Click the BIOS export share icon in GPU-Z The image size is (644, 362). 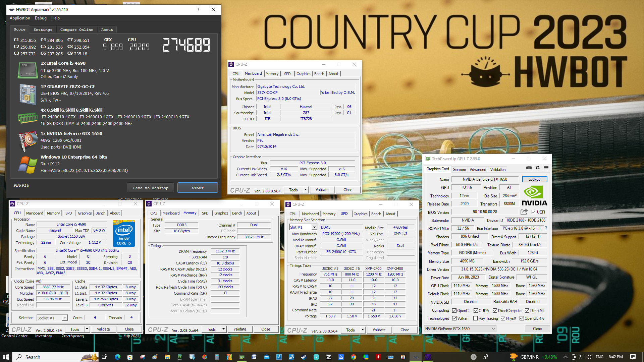tap(524, 212)
